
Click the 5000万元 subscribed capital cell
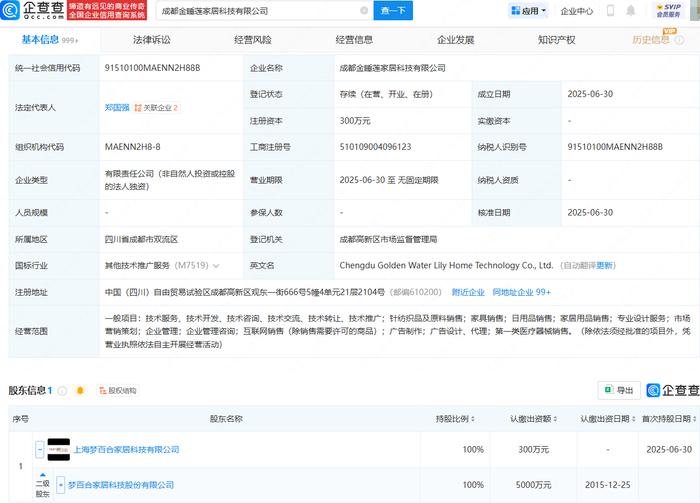[x=533, y=485]
